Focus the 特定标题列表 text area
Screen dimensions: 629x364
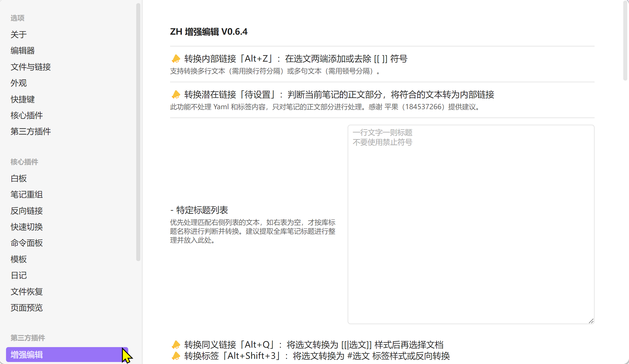pos(471,224)
